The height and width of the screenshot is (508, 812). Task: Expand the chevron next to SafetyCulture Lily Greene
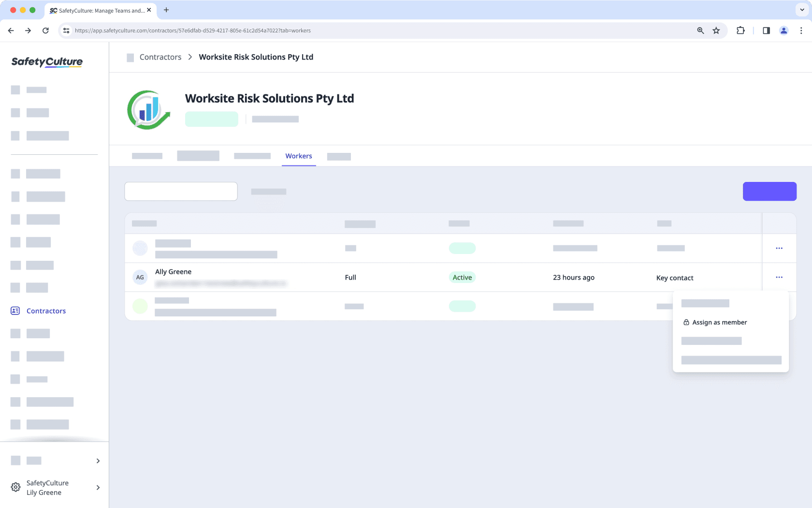click(x=98, y=487)
